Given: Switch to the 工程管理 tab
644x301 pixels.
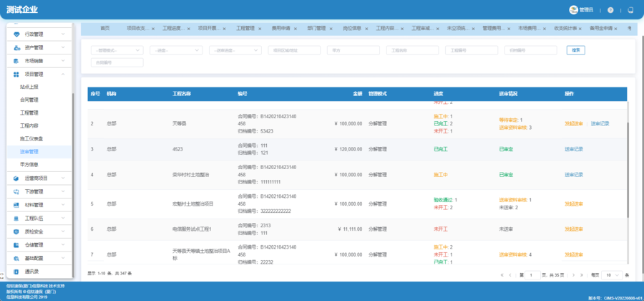Looking at the screenshot, I should [245, 29].
